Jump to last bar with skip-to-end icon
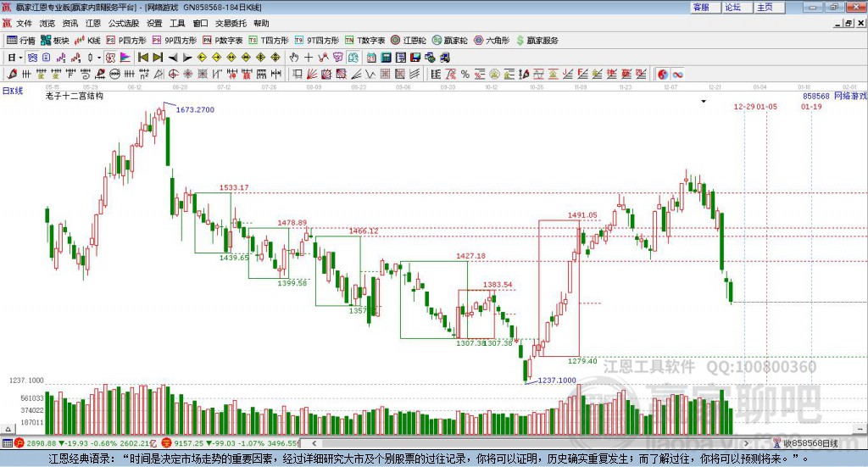The height and width of the screenshot is (467, 868). point(158,57)
